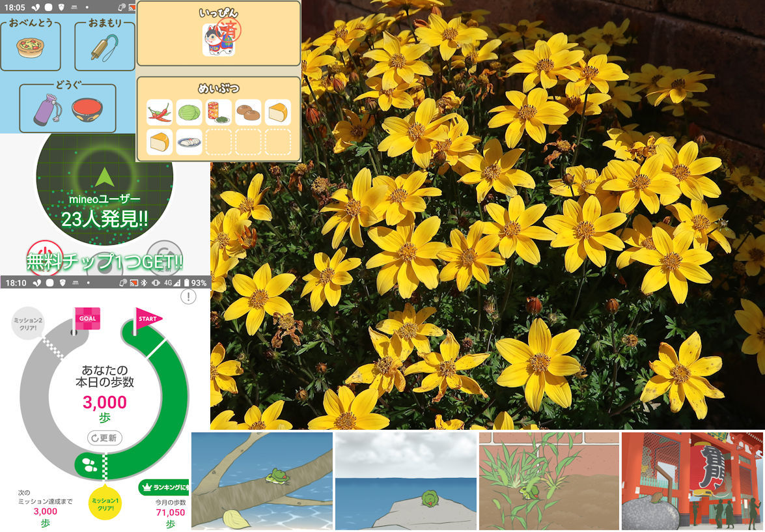
Task: Open the dog figurine under いっぴん
Action: pos(219,40)
